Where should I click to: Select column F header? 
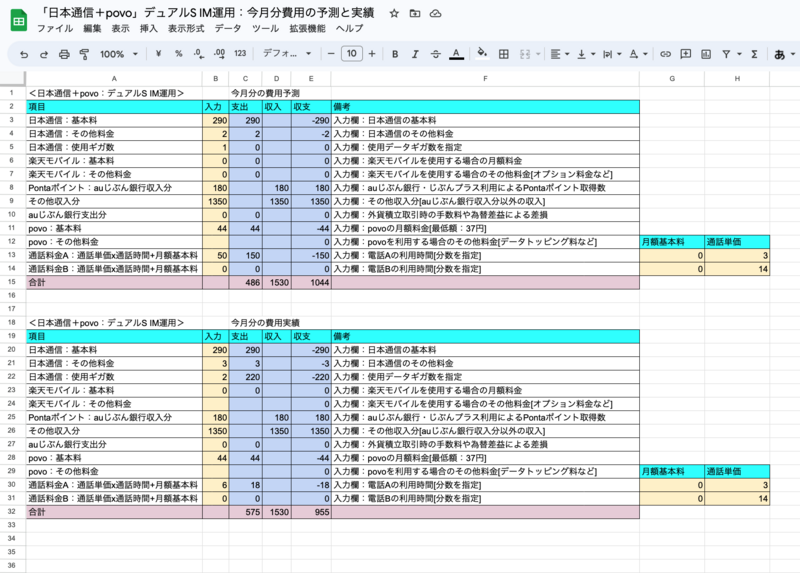(485, 79)
